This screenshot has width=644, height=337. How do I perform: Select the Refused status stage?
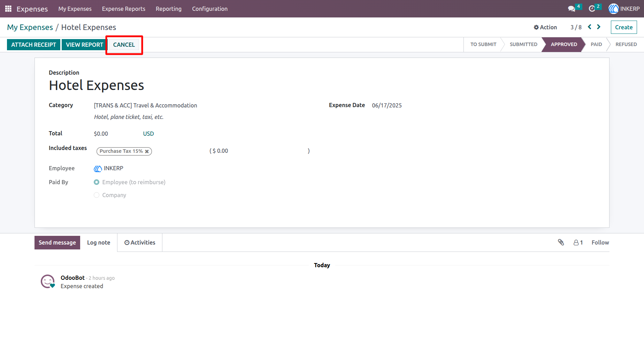click(626, 44)
